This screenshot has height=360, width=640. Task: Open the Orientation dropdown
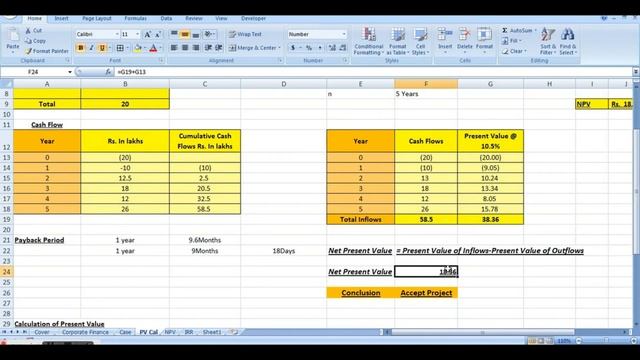210,34
